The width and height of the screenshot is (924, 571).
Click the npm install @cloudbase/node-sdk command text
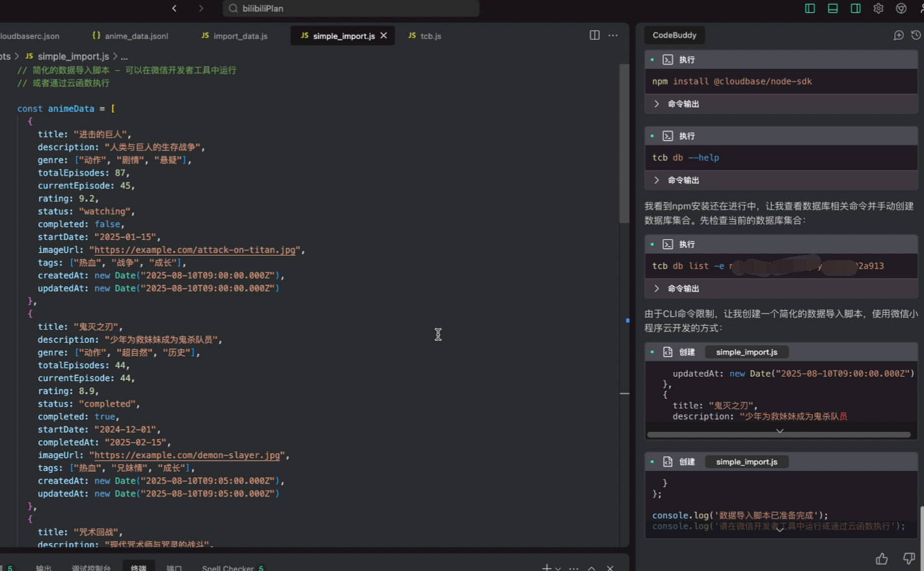point(731,81)
